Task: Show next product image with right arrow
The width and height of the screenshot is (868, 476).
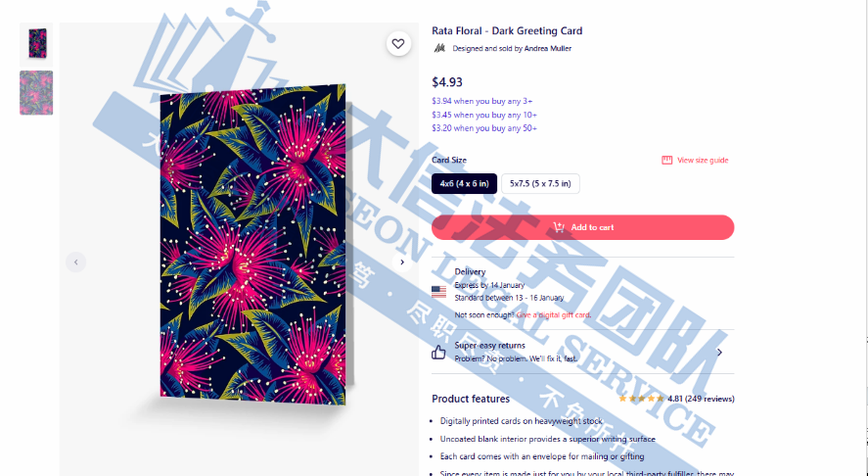Action: pos(402,262)
